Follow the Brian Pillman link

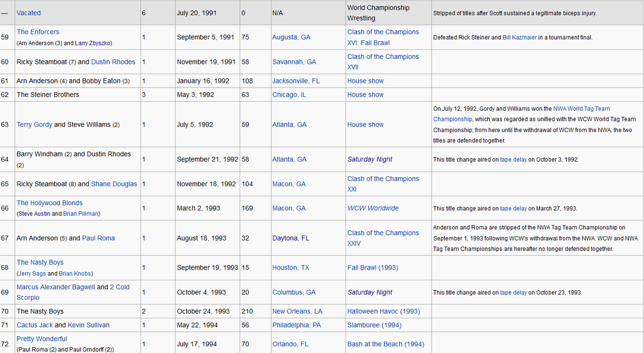click(80, 214)
